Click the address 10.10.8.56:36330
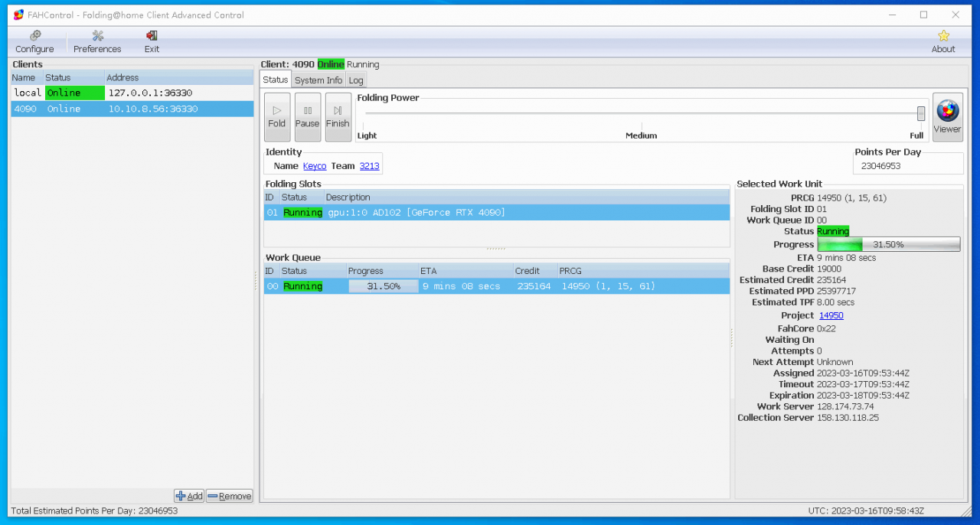Image resolution: width=980 pixels, height=525 pixels. click(x=153, y=109)
